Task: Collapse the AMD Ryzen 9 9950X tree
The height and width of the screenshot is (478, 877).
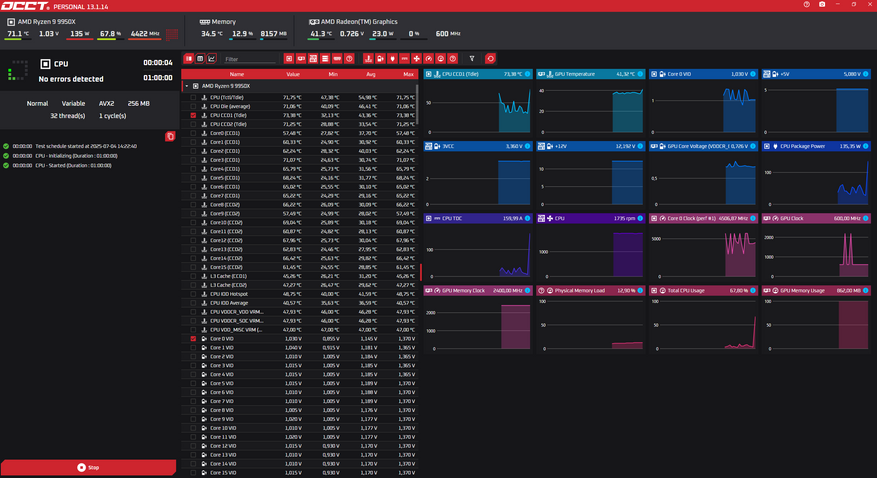Action: point(187,86)
